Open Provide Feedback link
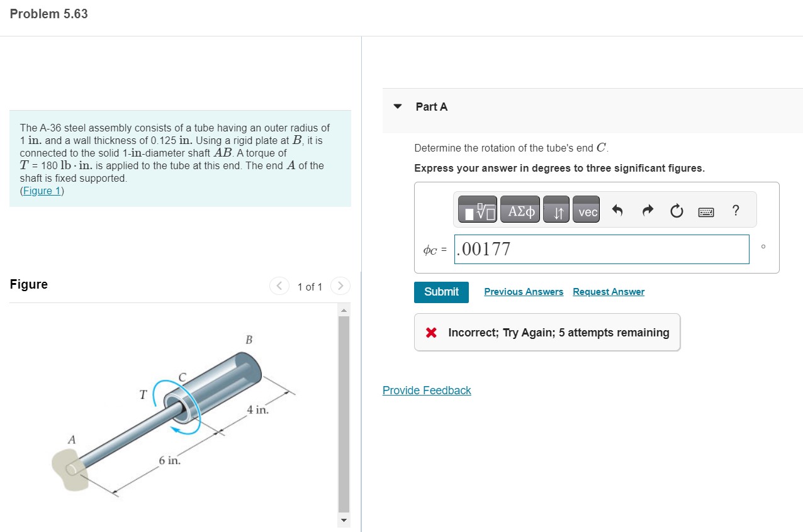The width and height of the screenshot is (803, 532). point(427,390)
